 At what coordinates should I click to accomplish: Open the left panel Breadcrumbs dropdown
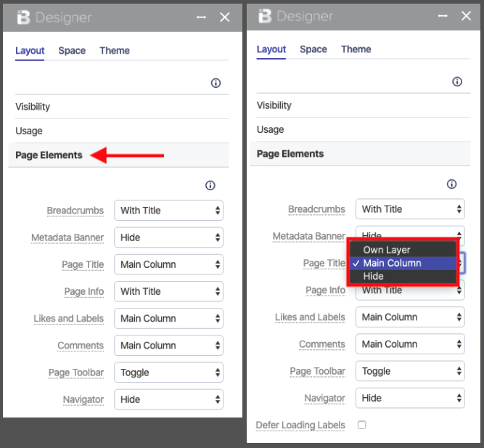(168, 211)
